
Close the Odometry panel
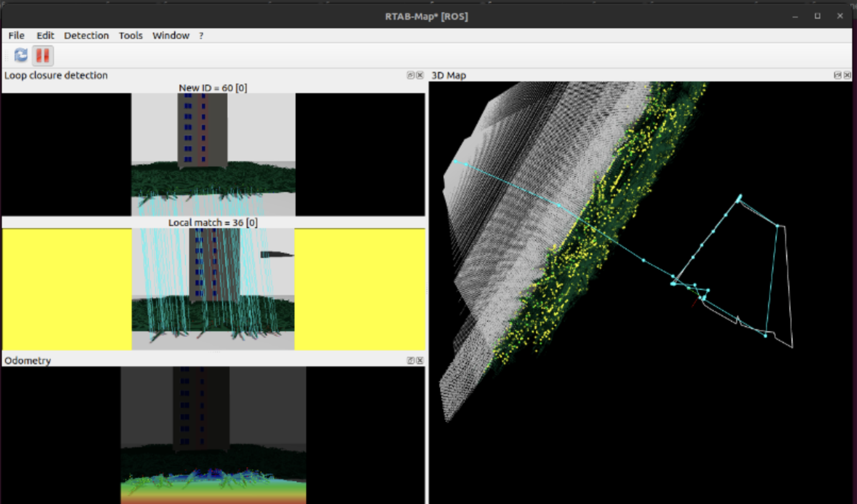click(420, 361)
